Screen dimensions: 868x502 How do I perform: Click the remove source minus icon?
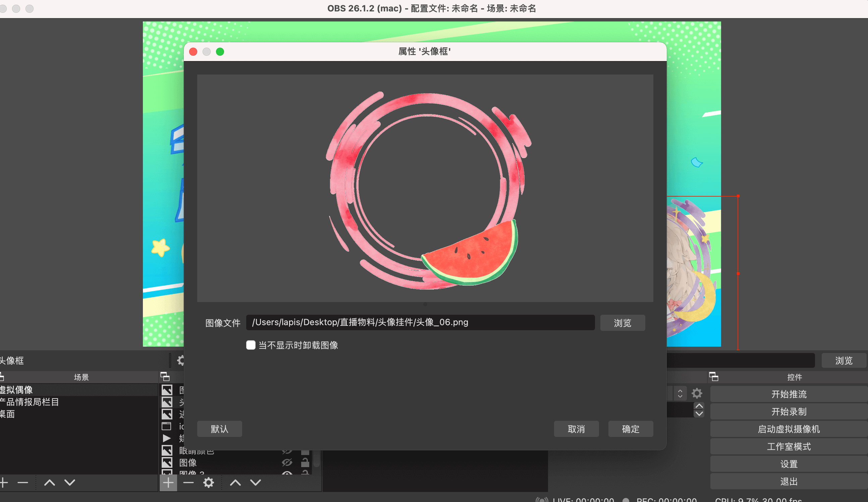click(x=188, y=483)
